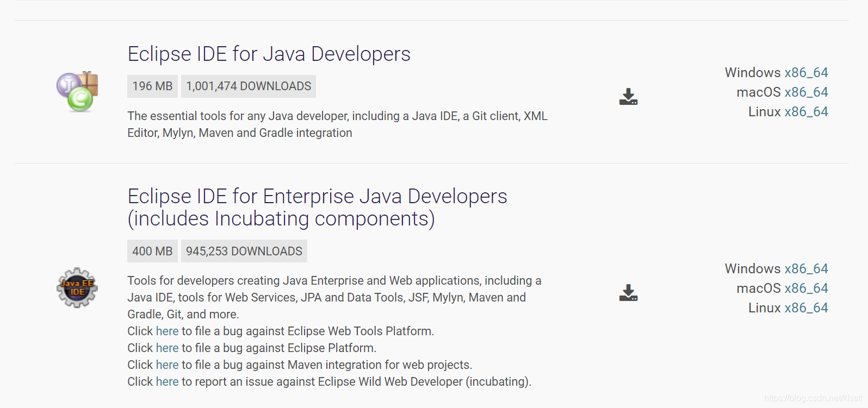Click the 400 MB size badge

152,251
